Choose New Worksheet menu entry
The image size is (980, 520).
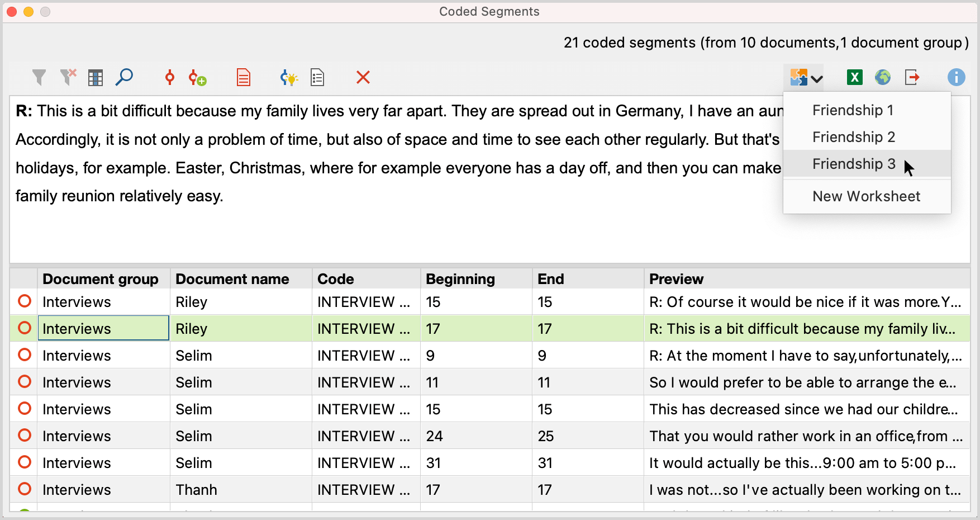pos(866,196)
